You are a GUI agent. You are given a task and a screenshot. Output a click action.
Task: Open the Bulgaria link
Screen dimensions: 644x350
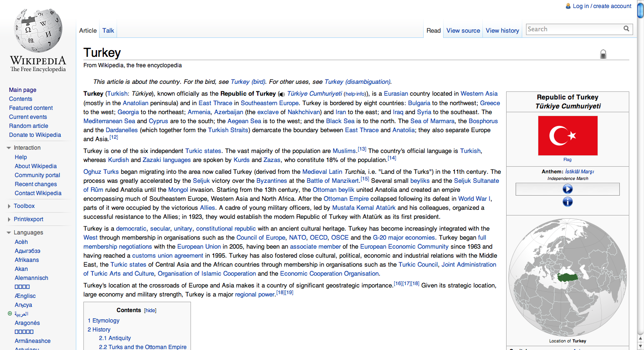pos(419,103)
